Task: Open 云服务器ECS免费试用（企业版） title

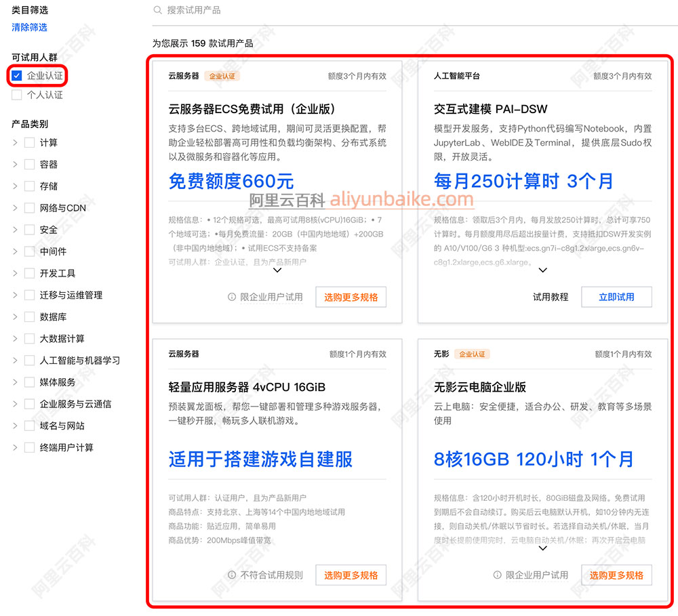Action: tap(252, 109)
